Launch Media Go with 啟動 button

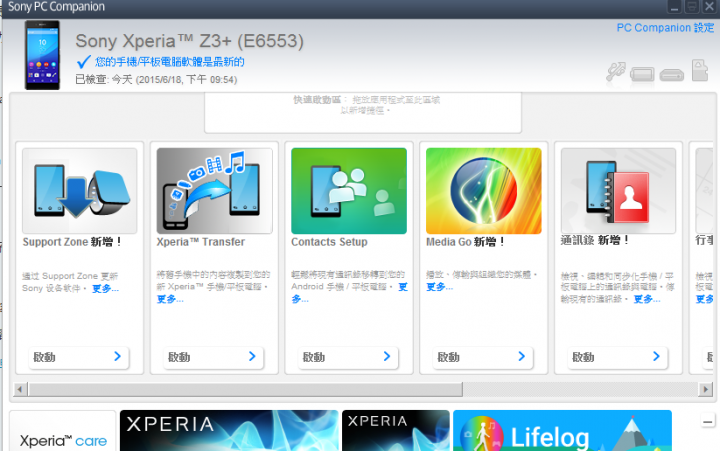tap(483, 357)
